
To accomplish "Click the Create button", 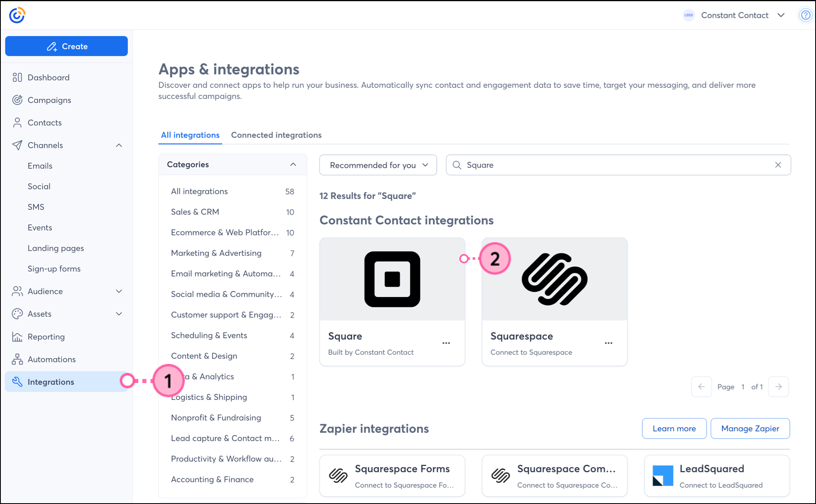I will point(66,46).
